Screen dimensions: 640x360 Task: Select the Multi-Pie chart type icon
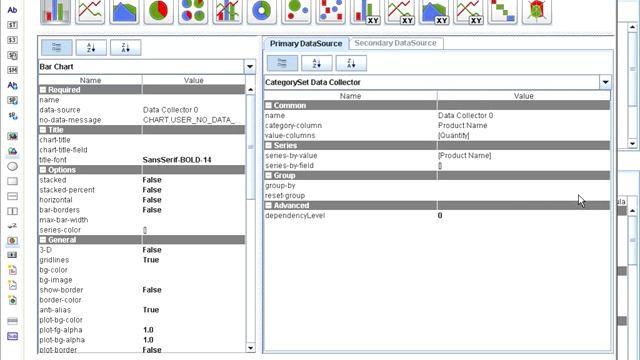[x=193, y=11]
